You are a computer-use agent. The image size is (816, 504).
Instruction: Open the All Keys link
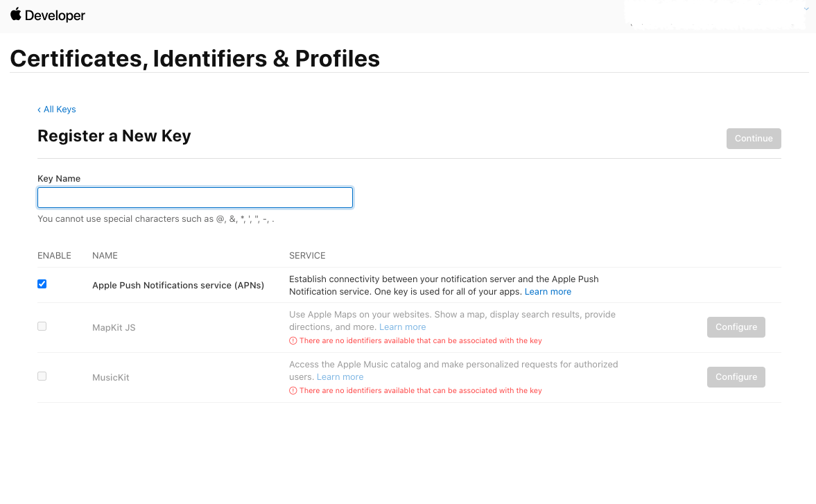60,109
